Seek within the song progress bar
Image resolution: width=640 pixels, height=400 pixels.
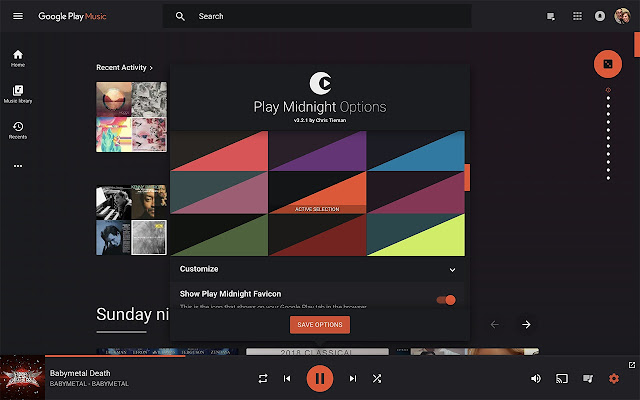[x=342, y=356]
